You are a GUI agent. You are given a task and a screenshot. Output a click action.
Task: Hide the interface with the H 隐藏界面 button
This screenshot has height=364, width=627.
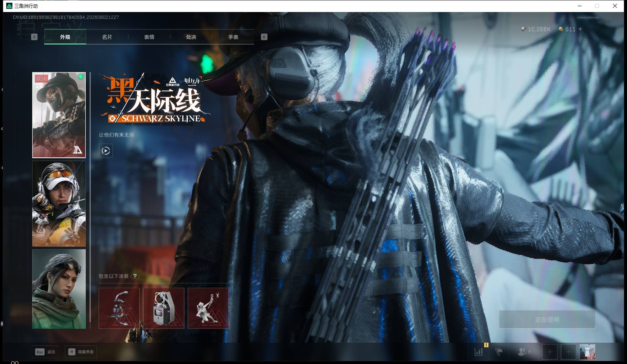pyautogui.click(x=81, y=352)
